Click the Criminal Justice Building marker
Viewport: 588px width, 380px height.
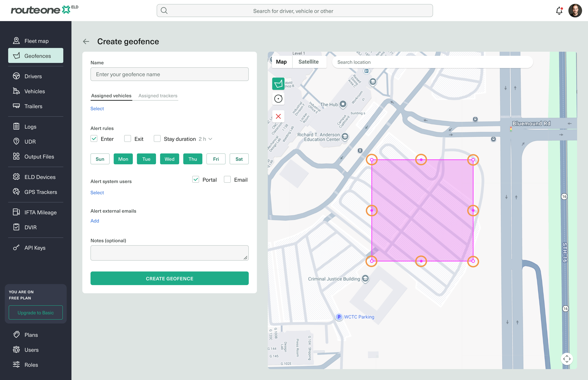coord(365,279)
